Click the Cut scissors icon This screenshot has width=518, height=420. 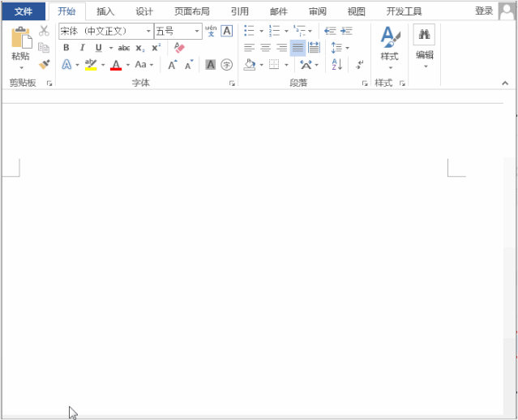(x=44, y=31)
